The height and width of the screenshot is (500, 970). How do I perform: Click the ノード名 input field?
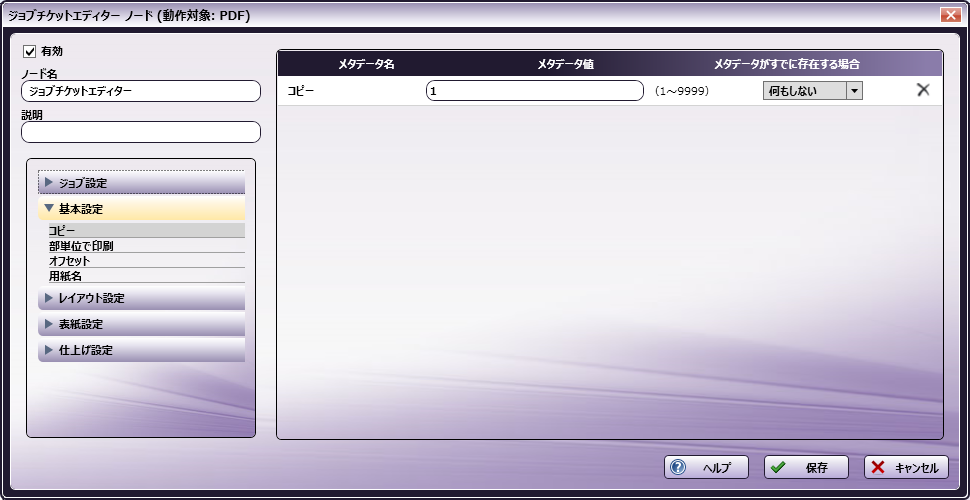pyautogui.click(x=141, y=91)
